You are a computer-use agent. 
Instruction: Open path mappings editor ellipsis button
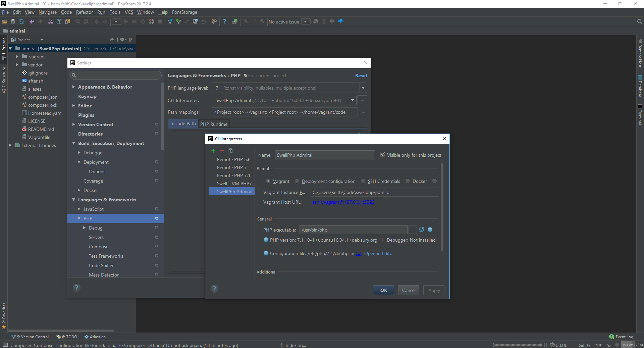pyautogui.click(x=363, y=112)
